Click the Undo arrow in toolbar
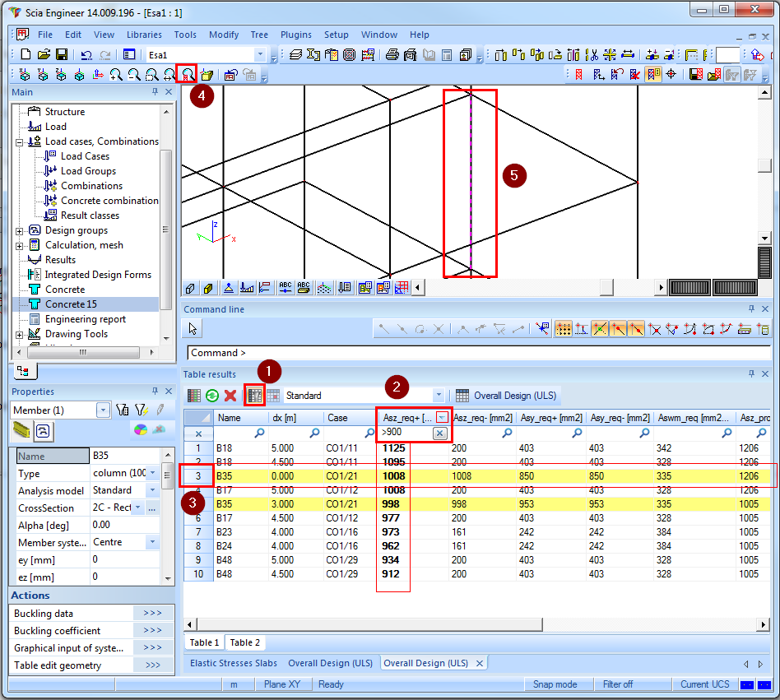The width and height of the screenshot is (780, 700). (86, 54)
